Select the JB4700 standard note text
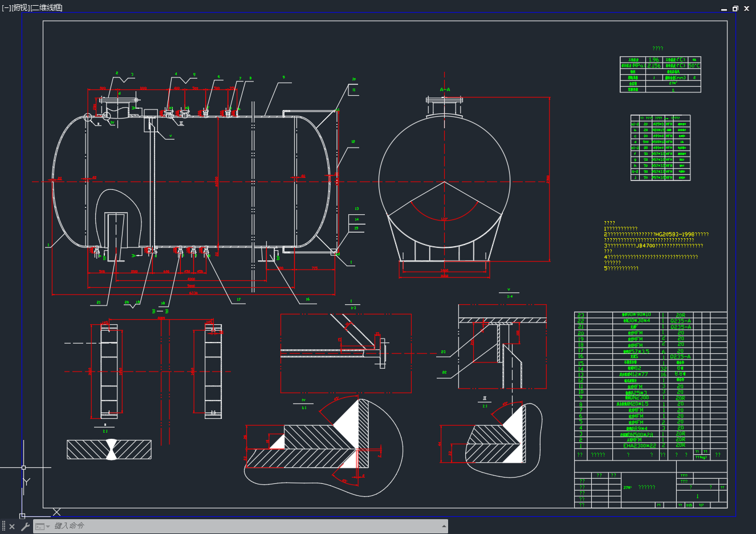Image resolution: width=756 pixels, height=534 pixels. pyautogui.click(x=646, y=246)
